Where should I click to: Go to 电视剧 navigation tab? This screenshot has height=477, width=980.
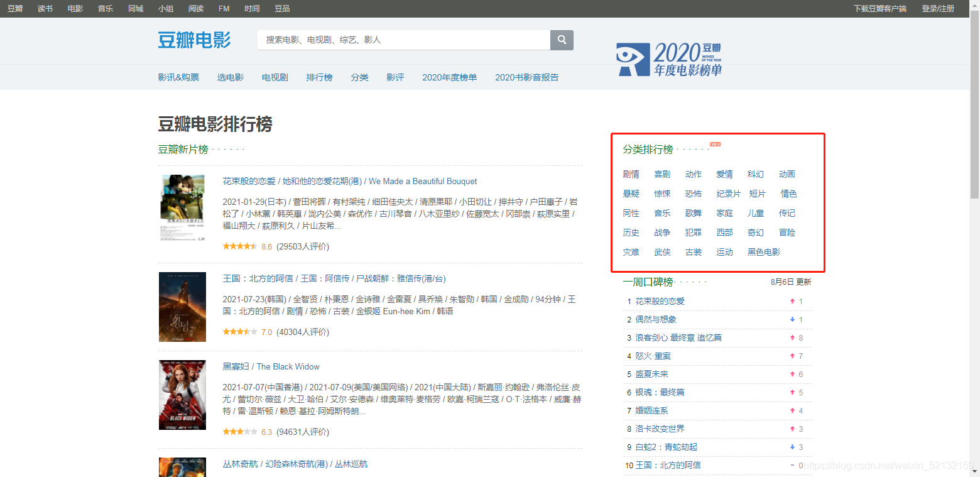[275, 77]
